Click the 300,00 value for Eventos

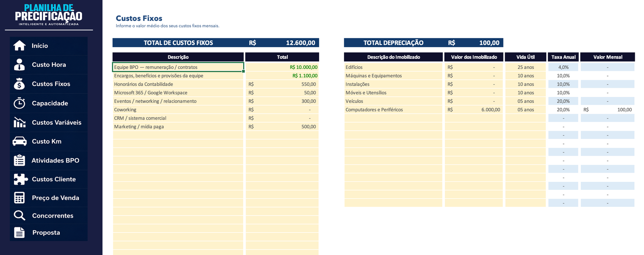pos(282,101)
